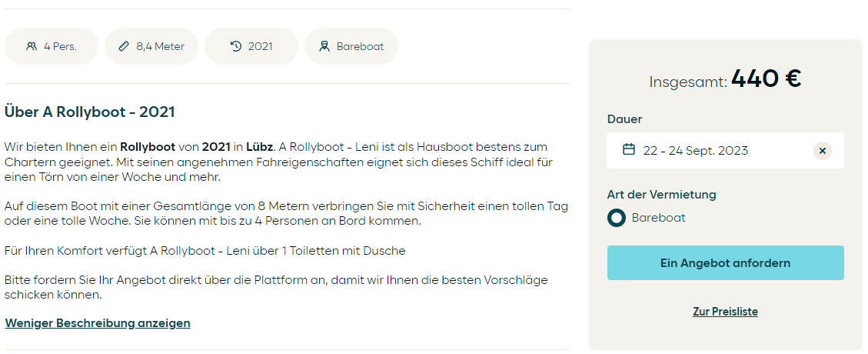Viewport: 868px width, 354px height.
Task: Open the Zur Preisliste link
Action: [x=725, y=312]
